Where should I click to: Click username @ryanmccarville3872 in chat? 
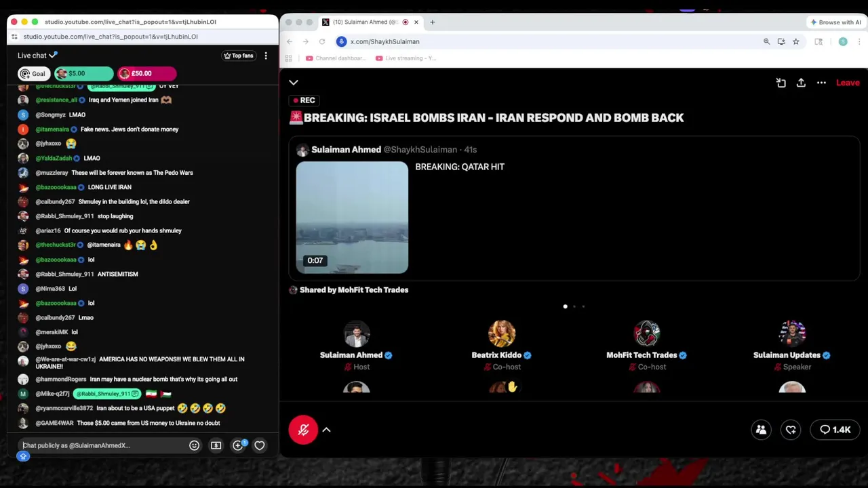click(64, 408)
